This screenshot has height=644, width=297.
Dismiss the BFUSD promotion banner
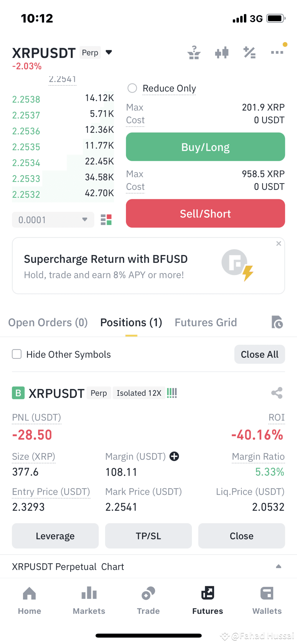click(x=279, y=244)
